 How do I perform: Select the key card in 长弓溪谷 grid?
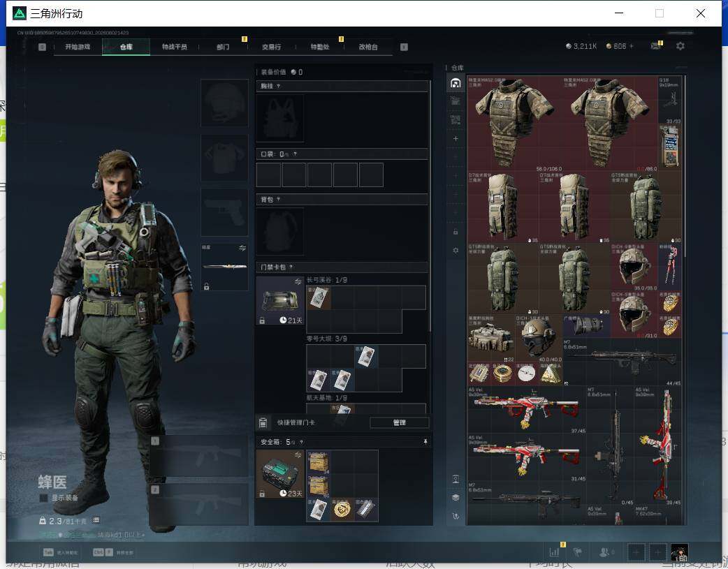319,297
